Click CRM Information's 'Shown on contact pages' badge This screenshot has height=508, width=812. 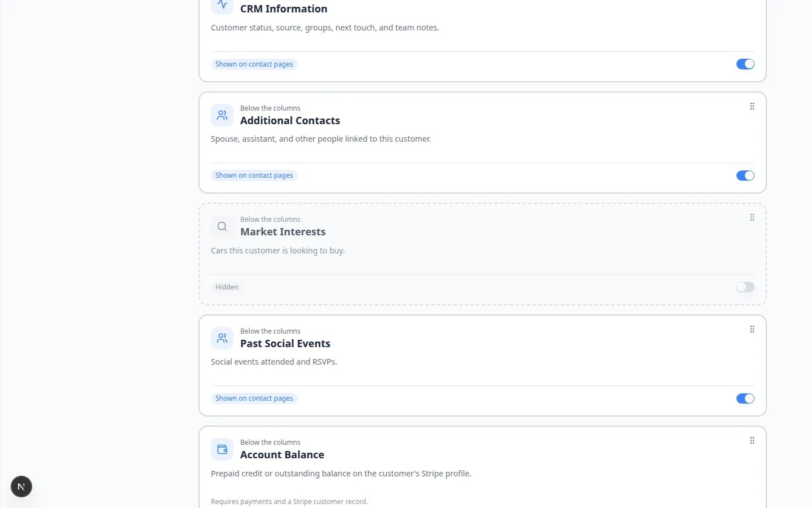click(254, 64)
